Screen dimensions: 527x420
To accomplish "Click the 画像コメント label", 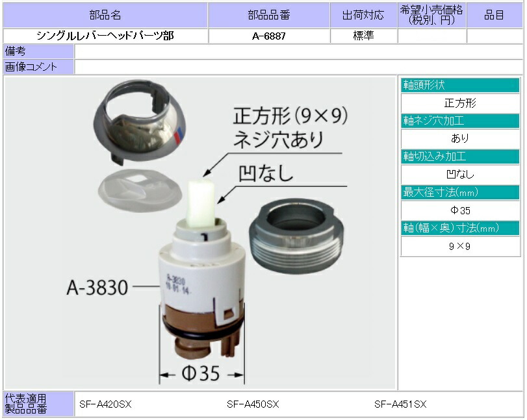I will [39, 67].
